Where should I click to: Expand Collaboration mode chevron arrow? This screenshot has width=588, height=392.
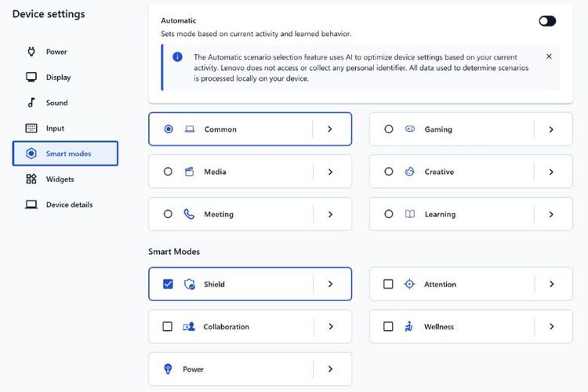click(330, 327)
